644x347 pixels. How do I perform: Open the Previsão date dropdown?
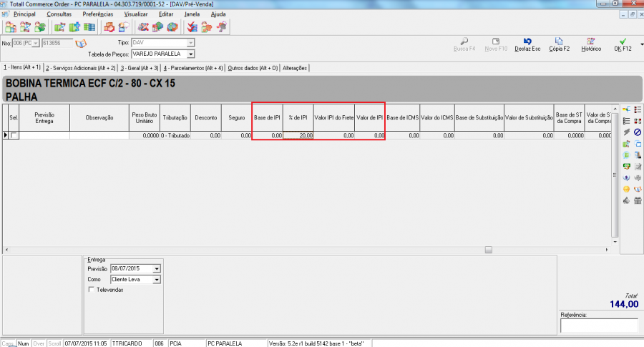click(x=157, y=269)
